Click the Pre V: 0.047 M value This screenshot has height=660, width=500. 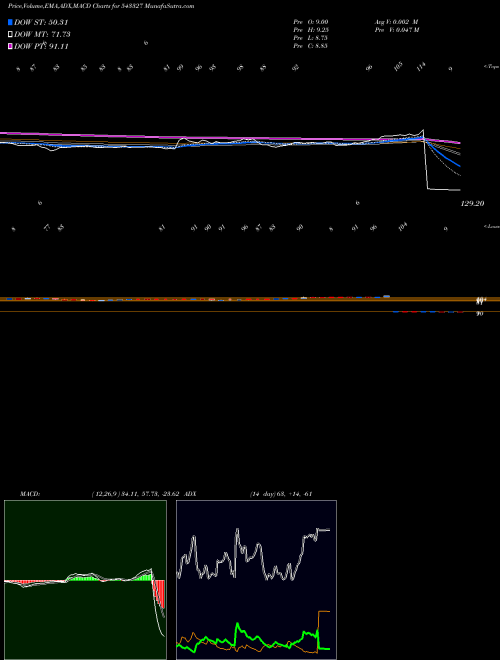(397, 30)
